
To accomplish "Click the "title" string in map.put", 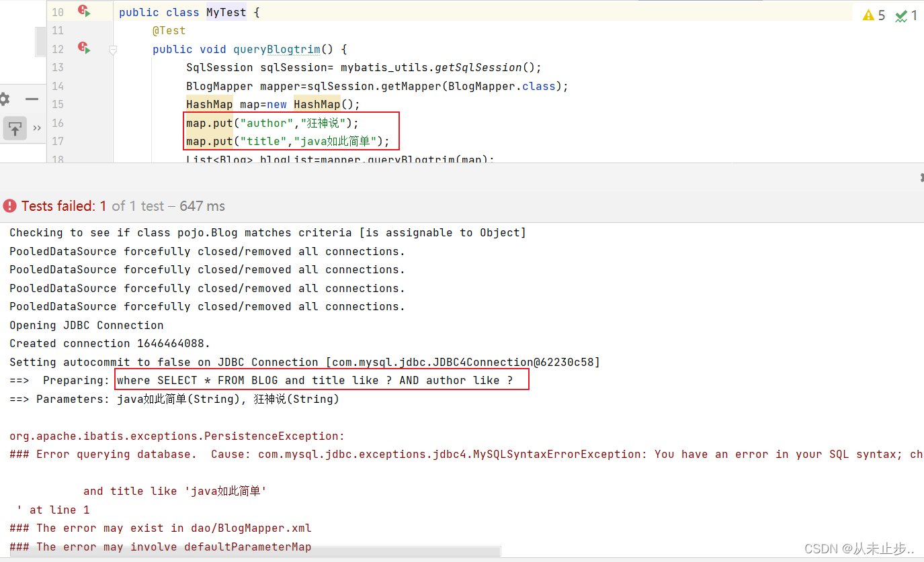I will click(263, 141).
